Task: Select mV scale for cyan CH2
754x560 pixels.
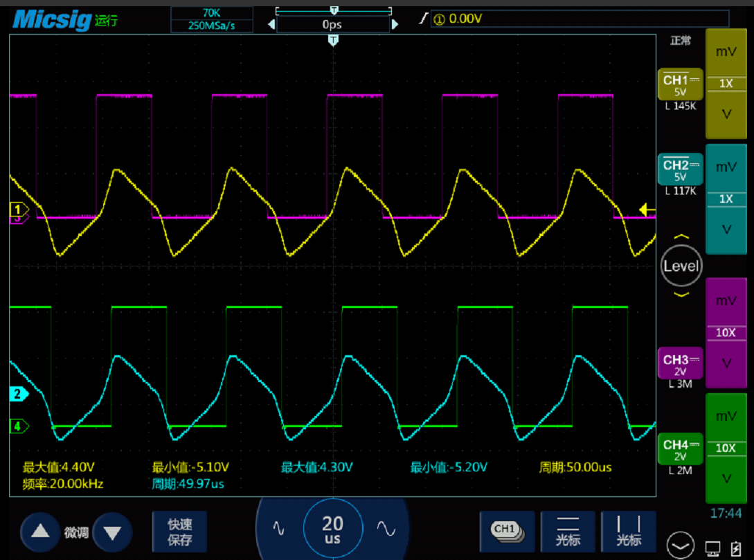Action: (726, 168)
